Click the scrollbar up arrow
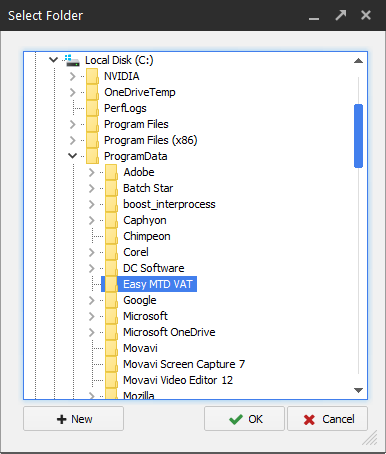This screenshot has height=454, width=386. pyautogui.click(x=358, y=61)
